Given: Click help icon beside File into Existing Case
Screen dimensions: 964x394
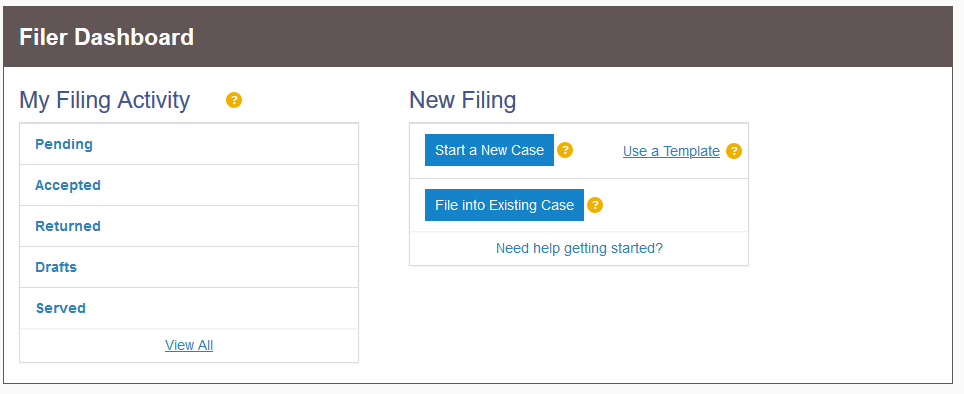Looking at the screenshot, I should [x=595, y=205].
